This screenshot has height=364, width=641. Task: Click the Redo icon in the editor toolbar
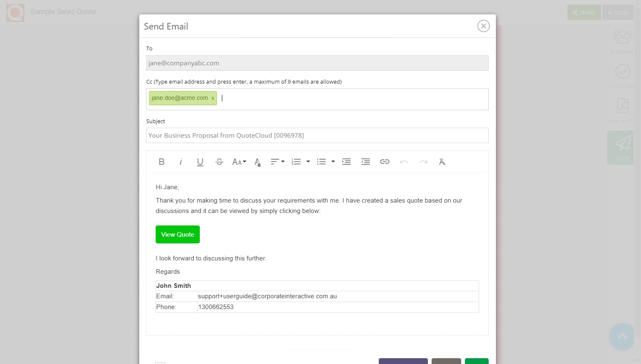[423, 162]
